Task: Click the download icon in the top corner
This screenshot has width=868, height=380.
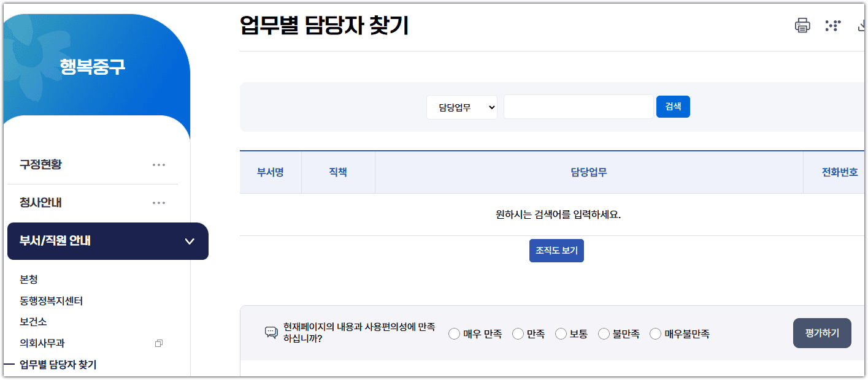Action: [862, 26]
